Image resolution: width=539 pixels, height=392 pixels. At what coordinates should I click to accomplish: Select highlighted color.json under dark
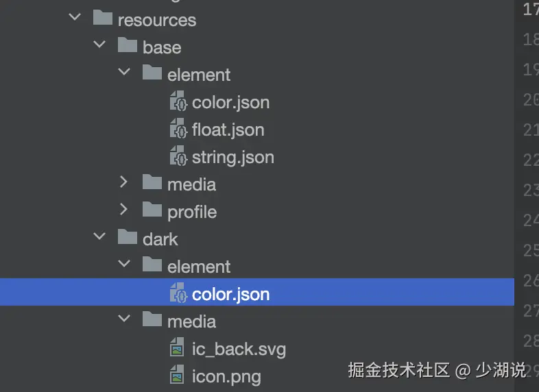[x=230, y=294]
